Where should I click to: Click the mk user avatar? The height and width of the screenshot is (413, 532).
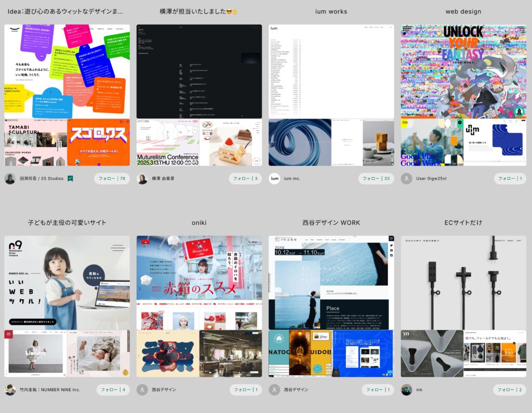click(406, 390)
